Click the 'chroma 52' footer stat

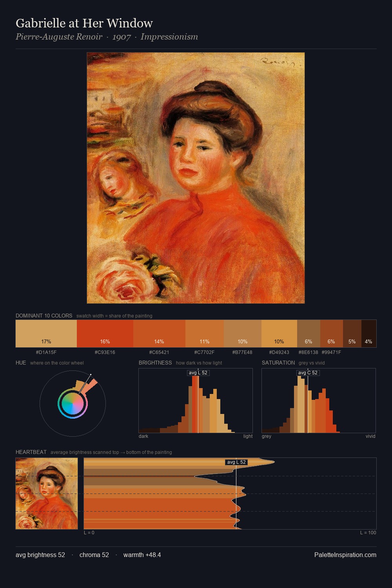pos(94,555)
